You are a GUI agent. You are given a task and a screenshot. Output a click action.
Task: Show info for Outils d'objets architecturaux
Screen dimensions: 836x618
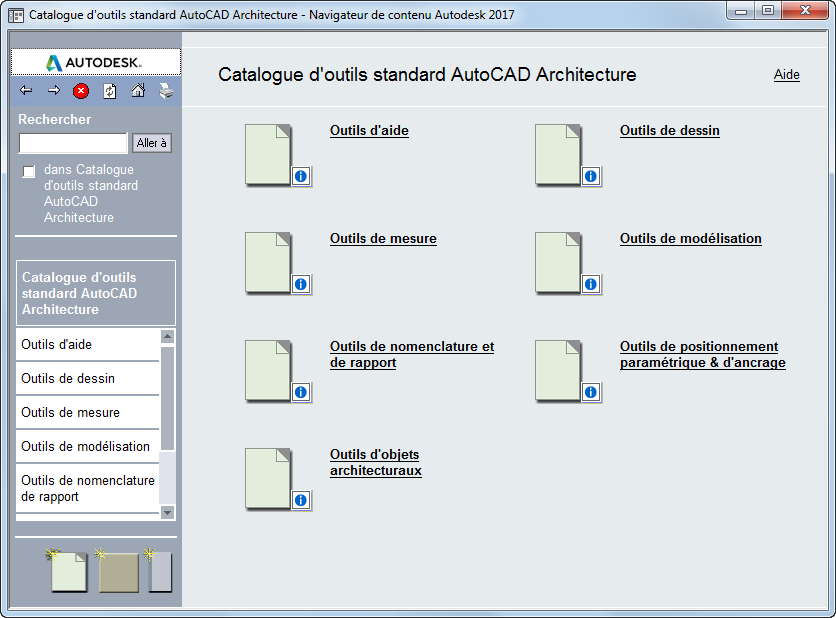(301, 500)
